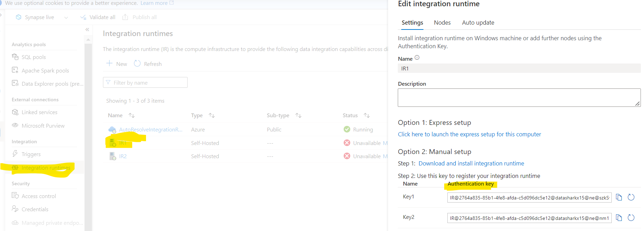Regenerate the Key1 authentication key
Screen dimensions: 644x231
pyautogui.click(x=631, y=197)
